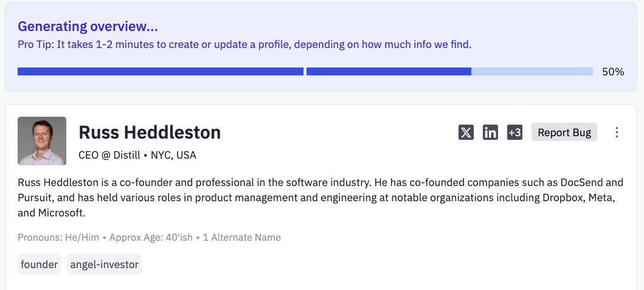Click the Generating overview heading

tap(88, 26)
